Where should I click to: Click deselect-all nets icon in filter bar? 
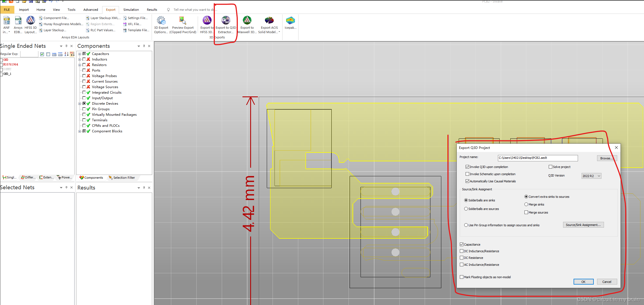[x=48, y=54]
